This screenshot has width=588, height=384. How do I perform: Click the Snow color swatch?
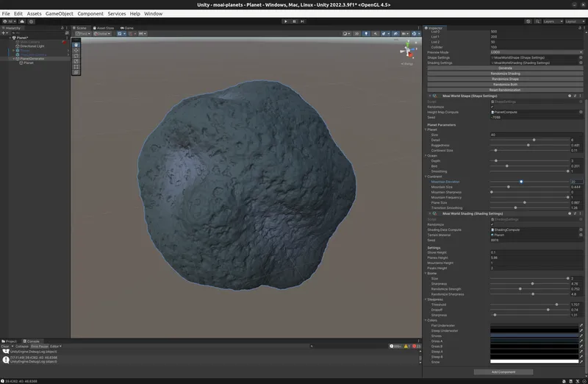(x=534, y=361)
